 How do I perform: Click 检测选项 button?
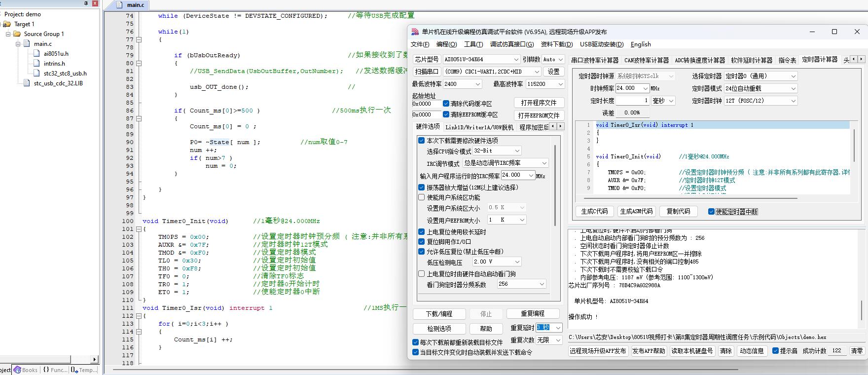click(439, 329)
